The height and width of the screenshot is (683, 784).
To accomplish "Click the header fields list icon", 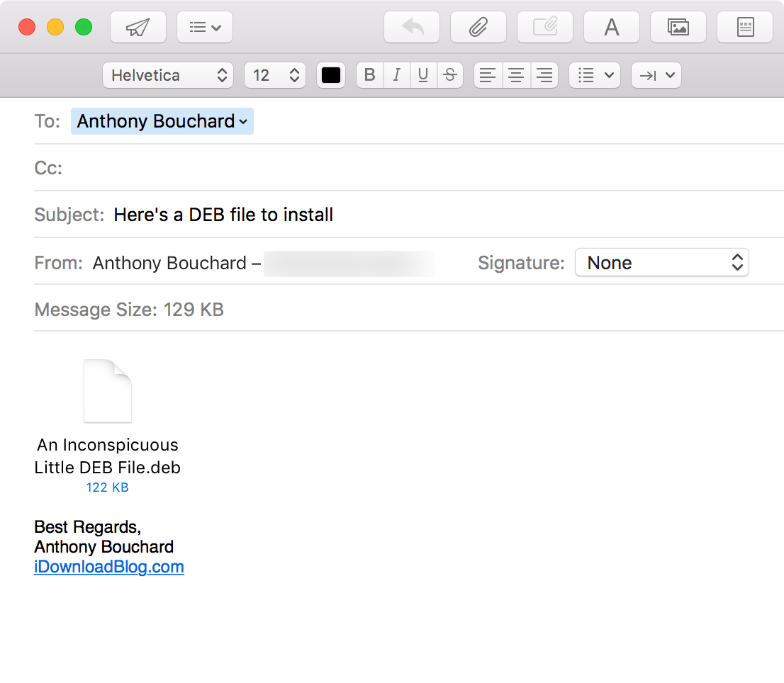I will 205,27.
